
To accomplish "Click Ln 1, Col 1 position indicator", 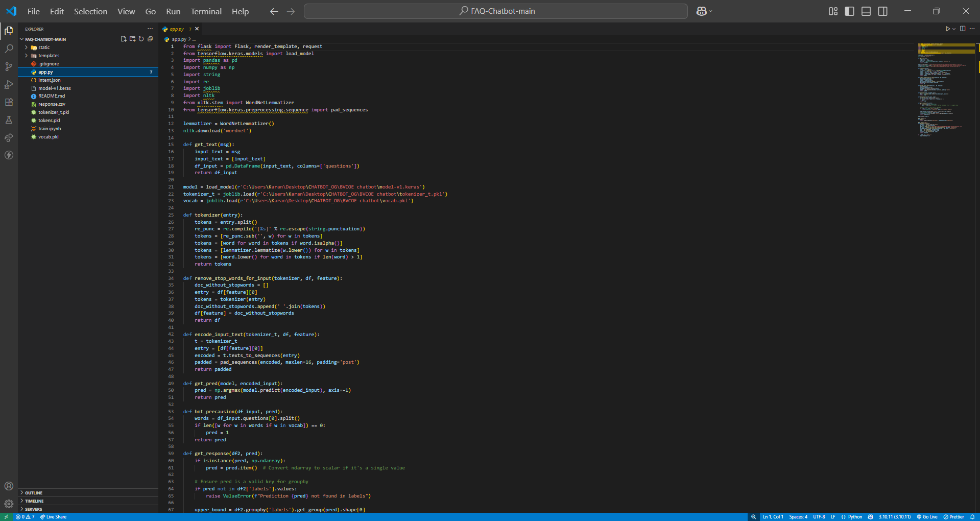I will pyautogui.click(x=773, y=517).
